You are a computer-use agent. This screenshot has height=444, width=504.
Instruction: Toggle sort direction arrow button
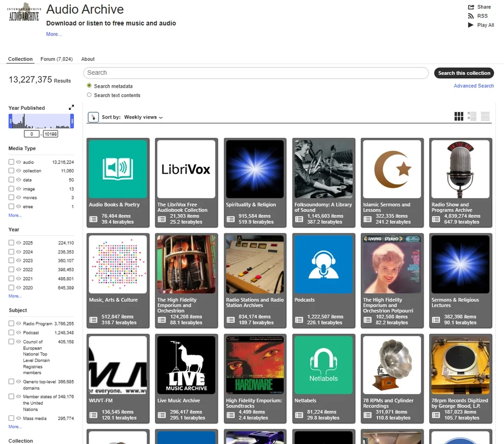coord(93,117)
